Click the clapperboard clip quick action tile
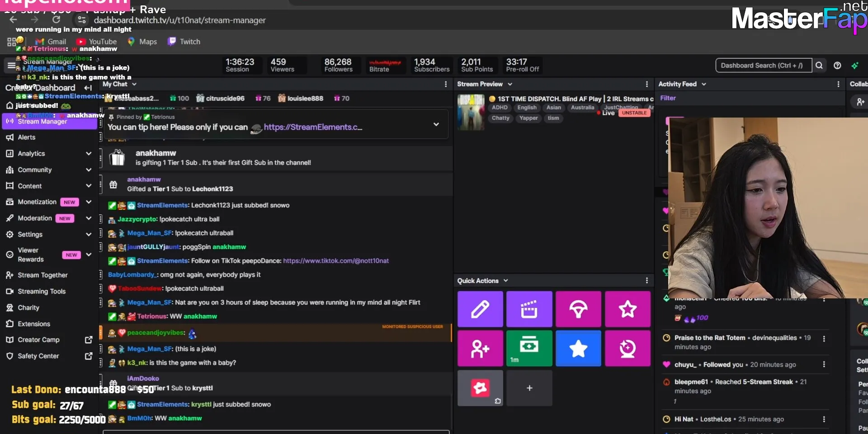This screenshot has width=868, height=434. 529,309
